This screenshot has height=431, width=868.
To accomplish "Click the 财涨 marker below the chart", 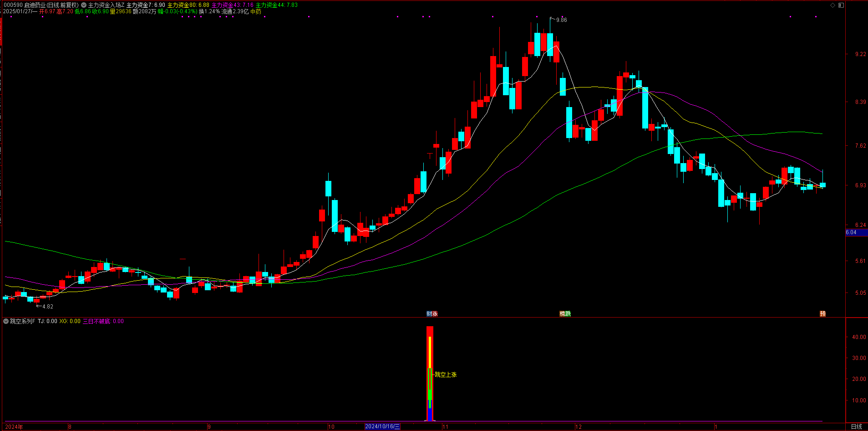I will coord(432,313).
